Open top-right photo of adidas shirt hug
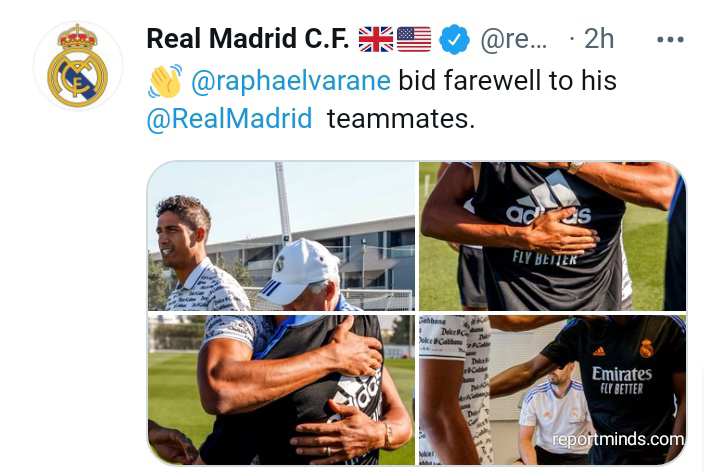 tap(552, 236)
